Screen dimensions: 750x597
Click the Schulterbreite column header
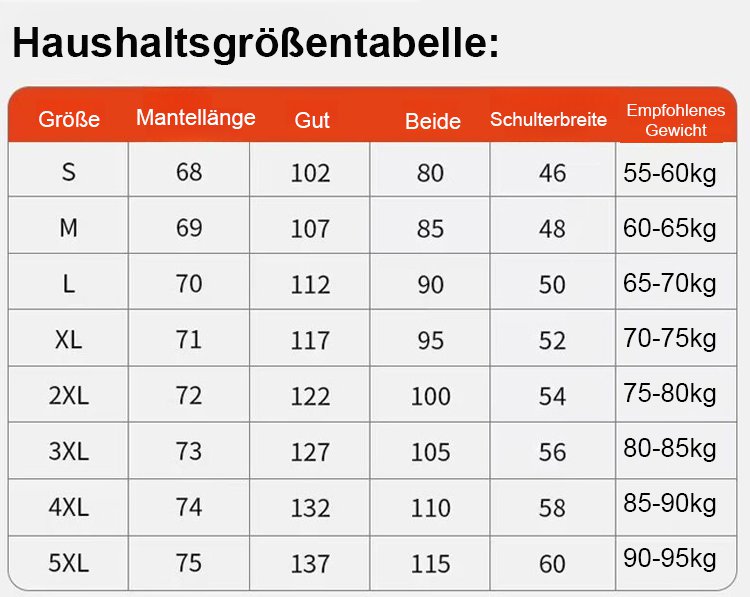[548, 120]
